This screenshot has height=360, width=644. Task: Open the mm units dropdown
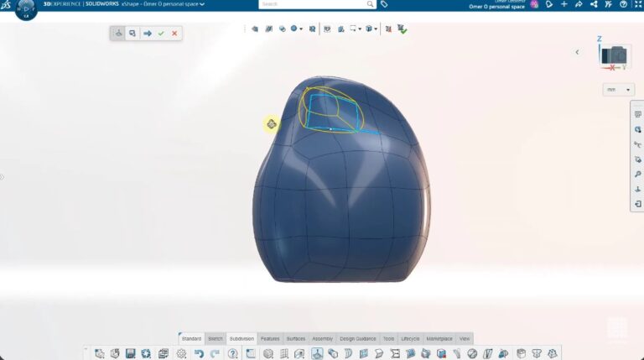tap(618, 90)
